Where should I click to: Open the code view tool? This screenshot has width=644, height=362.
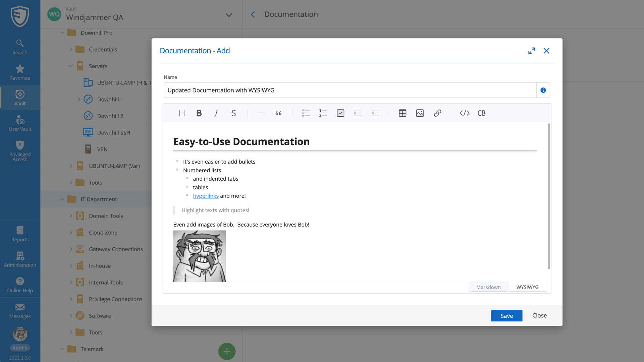pos(465,113)
